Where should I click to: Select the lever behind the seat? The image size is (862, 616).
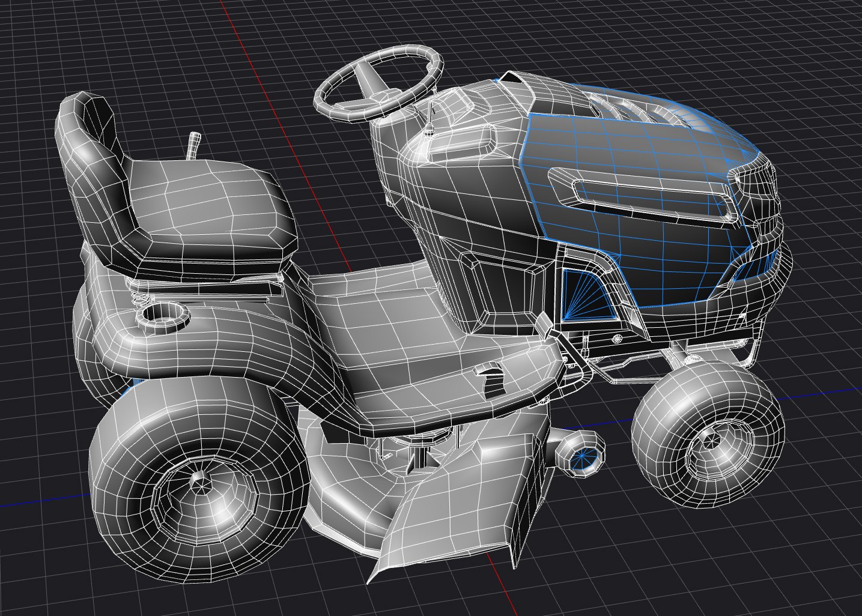click(193, 146)
